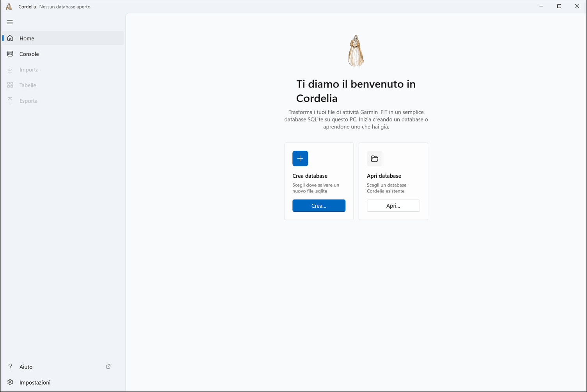Click the Console terminal icon
Viewport: 587px width, 392px height.
coord(10,53)
